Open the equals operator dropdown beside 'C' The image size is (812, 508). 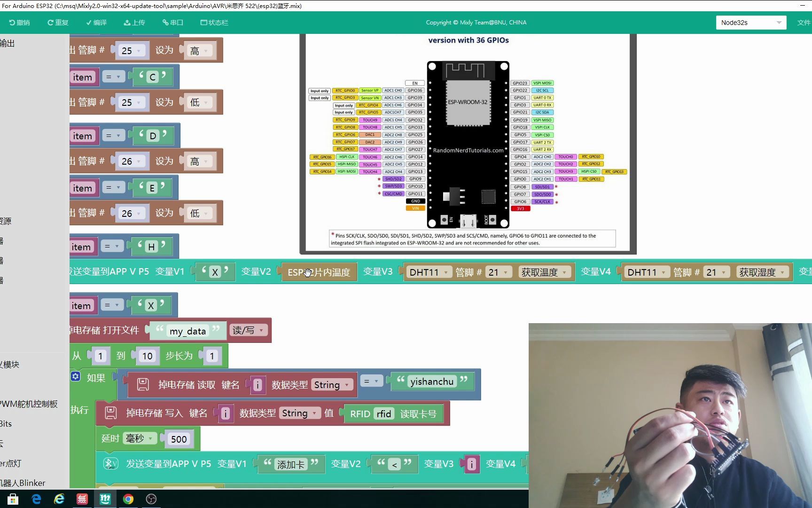(113, 77)
